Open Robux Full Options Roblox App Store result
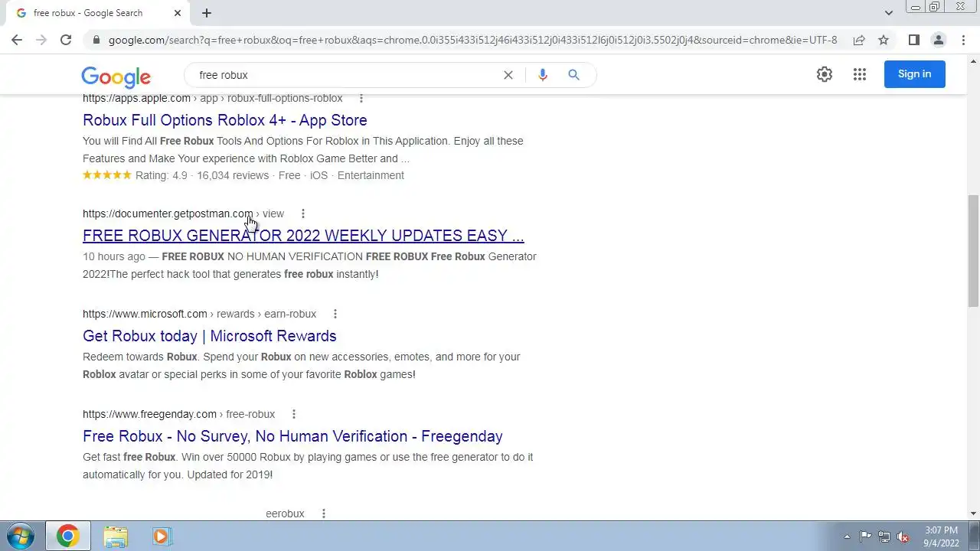The image size is (980, 551). point(225,120)
